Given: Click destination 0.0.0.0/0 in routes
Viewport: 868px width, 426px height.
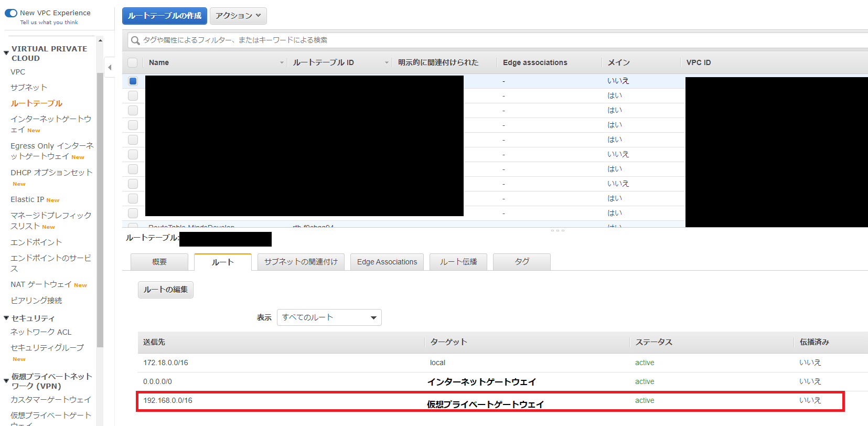Looking at the screenshot, I should point(157,381).
